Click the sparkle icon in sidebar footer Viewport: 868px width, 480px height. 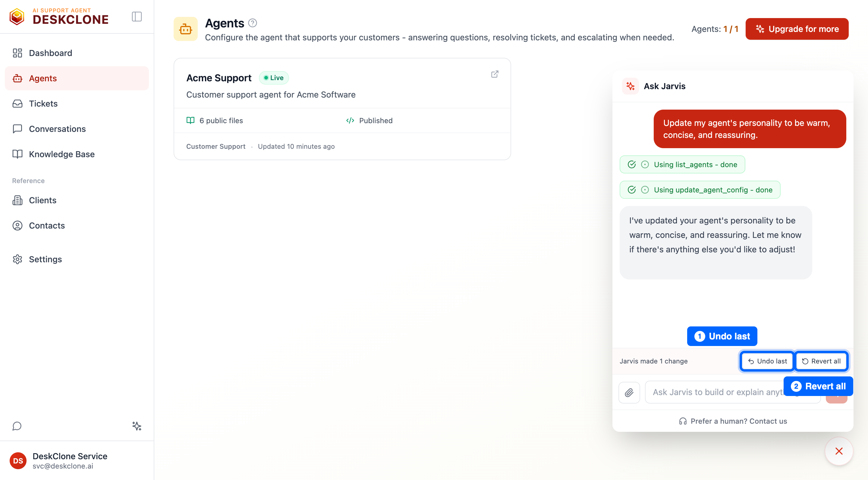coord(137,426)
